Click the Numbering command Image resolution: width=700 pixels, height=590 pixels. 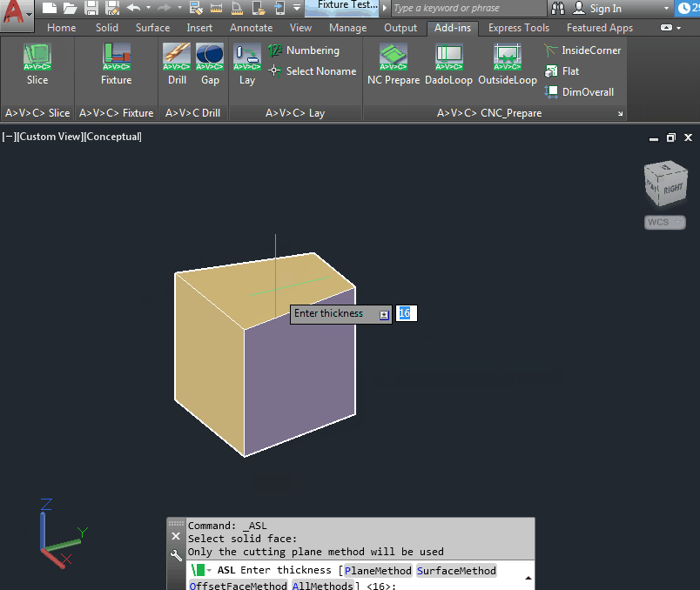pyautogui.click(x=304, y=50)
